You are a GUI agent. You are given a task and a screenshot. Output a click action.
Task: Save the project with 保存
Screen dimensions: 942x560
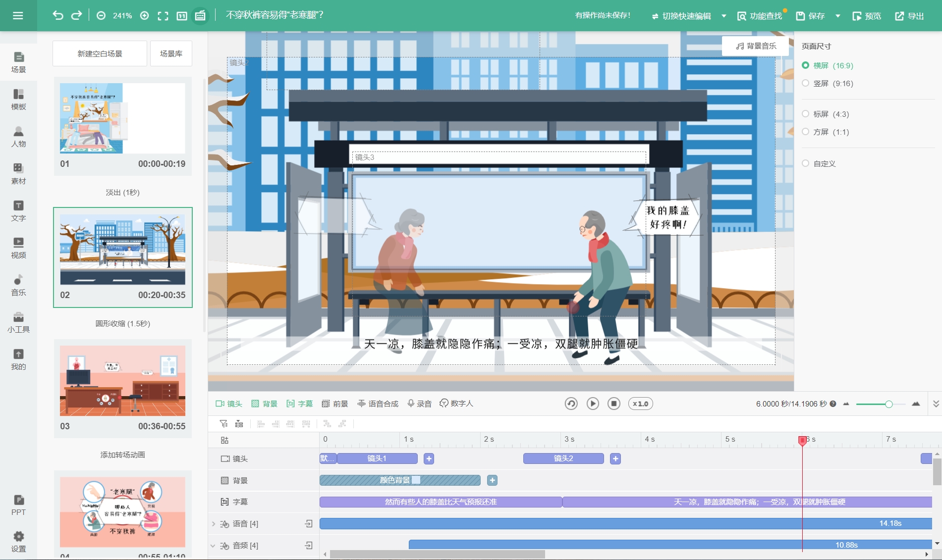click(811, 16)
